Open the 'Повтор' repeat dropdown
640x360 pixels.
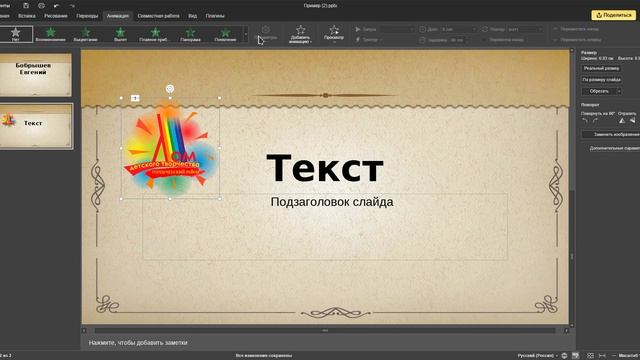coord(525,29)
